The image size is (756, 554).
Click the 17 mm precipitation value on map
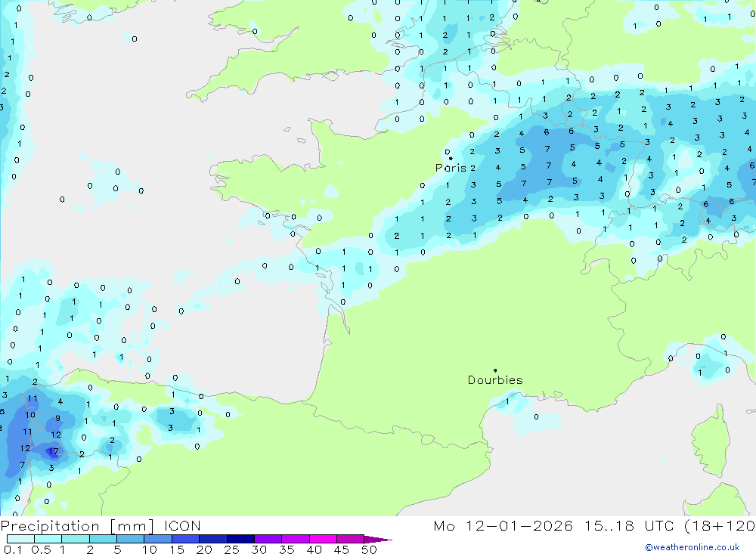pos(54,452)
